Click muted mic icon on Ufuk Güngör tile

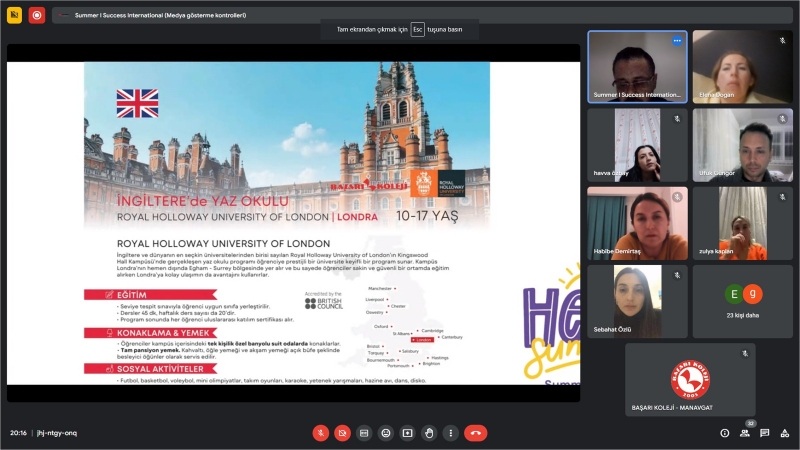point(782,119)
